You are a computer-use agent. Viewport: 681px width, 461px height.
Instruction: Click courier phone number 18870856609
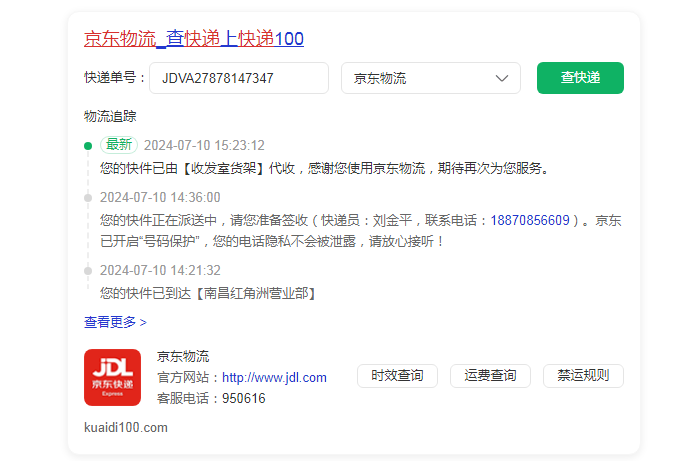(530, 220)
